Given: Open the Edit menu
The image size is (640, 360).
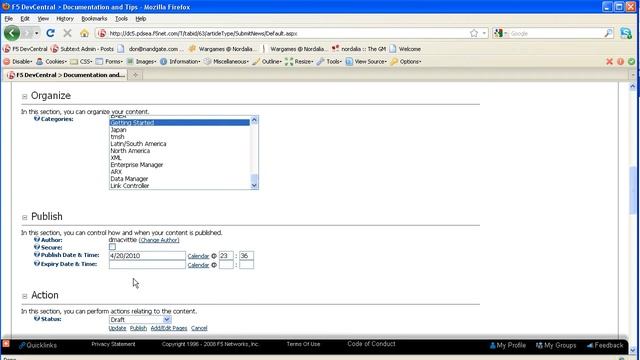Looking at the screenshot, I should click(x=25, y=19).
